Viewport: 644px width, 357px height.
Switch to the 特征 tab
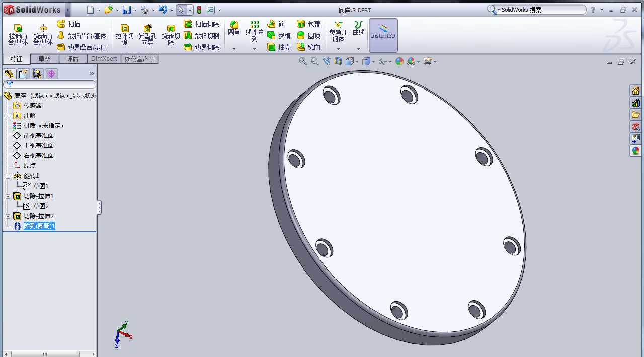pyautogui.click(x=16, y=59)
